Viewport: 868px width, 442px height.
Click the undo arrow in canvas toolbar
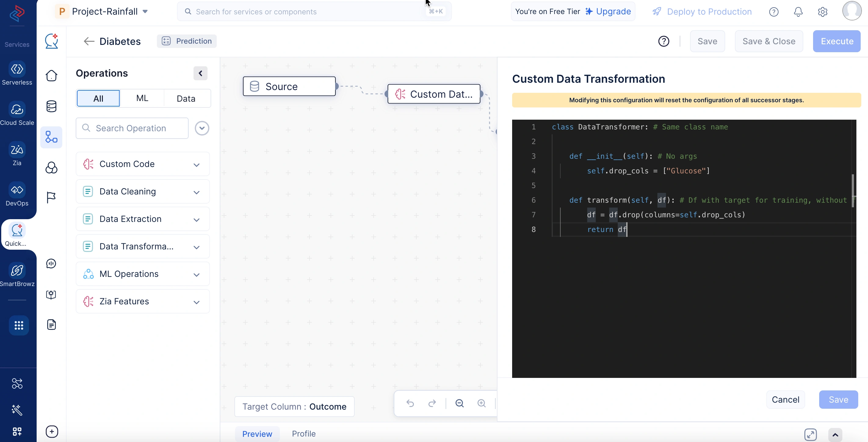410,403
